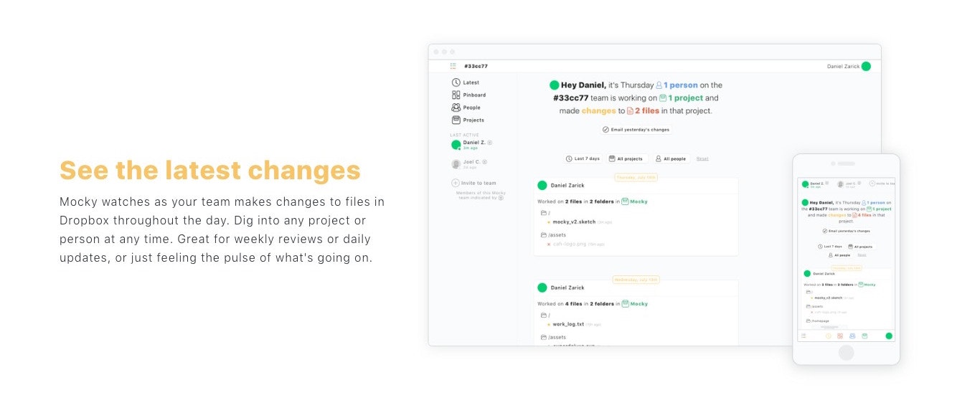Open Pinboard in the desktop sidebar
The image size is (980, 418).
(x=468, y=95)
